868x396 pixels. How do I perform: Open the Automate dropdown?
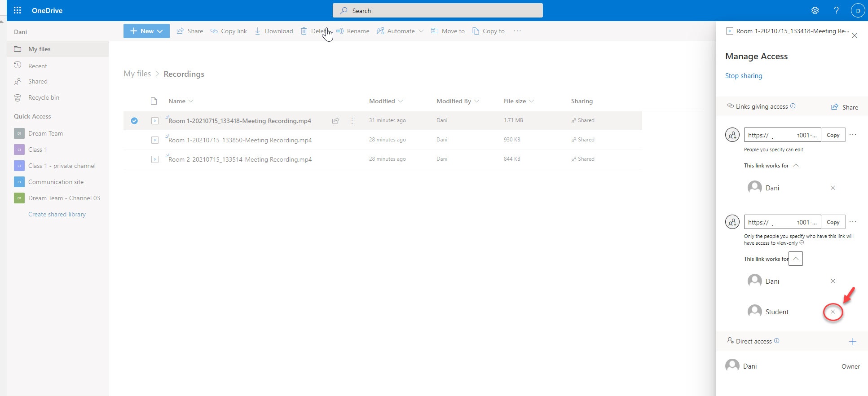point(400,31)
